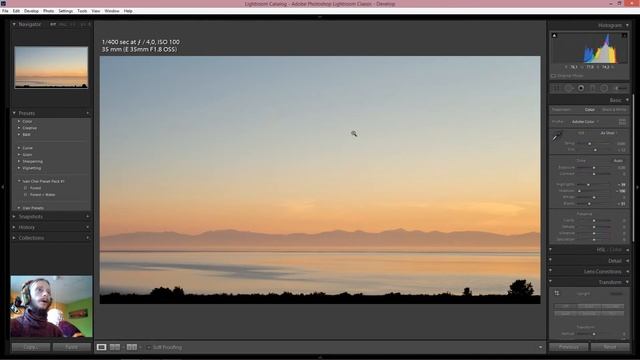640x360 pixels.
Task: Adjust the Exposure slider handle
Action: coord(594,167)
